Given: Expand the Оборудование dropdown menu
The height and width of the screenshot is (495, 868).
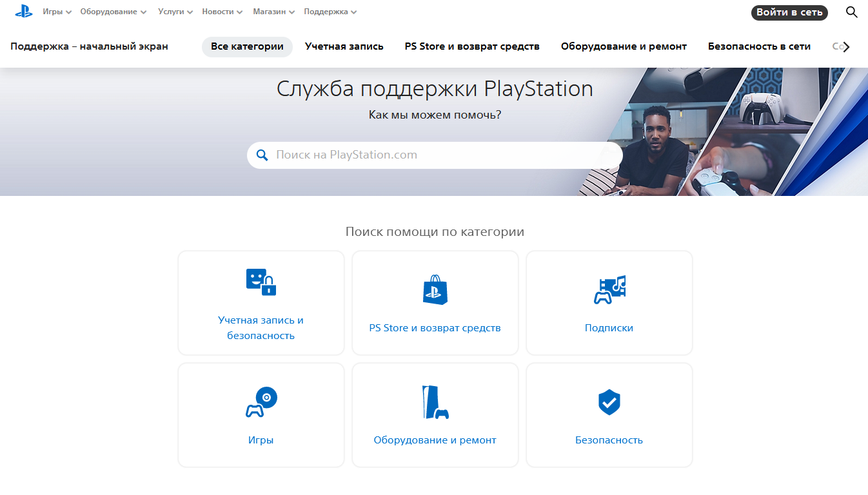Looking at the screenshot, I should pos(113,12).
